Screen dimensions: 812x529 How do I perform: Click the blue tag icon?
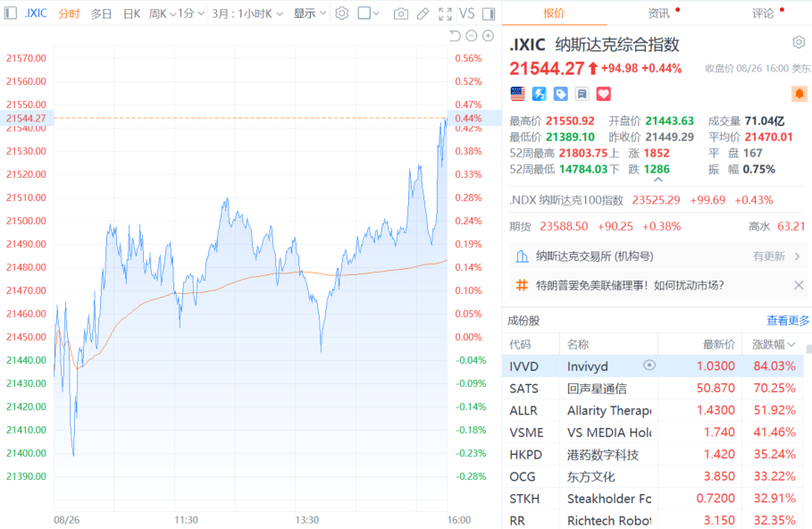(x=560, y=94)
